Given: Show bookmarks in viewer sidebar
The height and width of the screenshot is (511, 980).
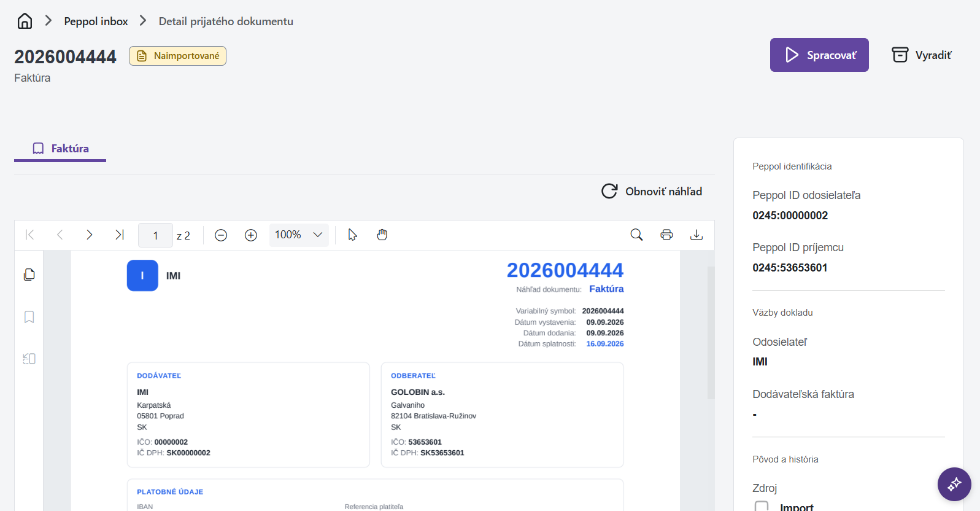Looking at the screenshot, I should 29,317.
